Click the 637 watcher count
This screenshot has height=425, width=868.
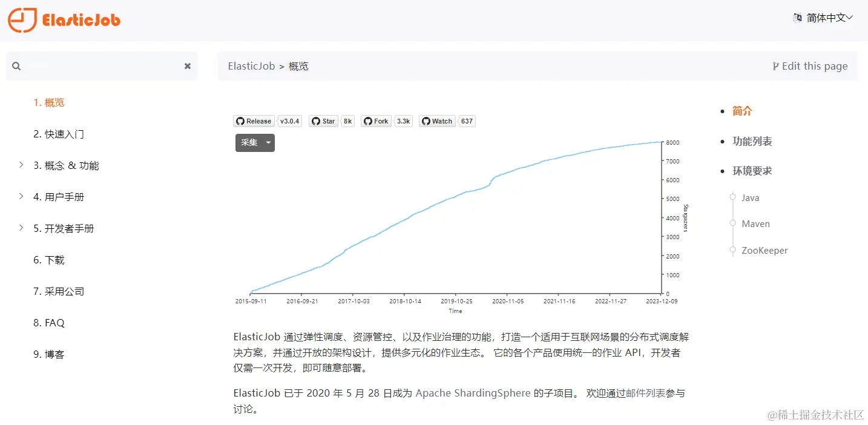point(467,121)
